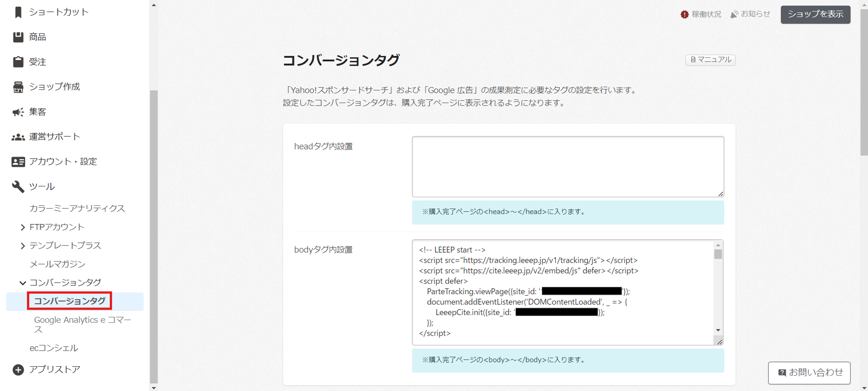Click the お知らせ speaker icon
This screenshot has width=868, height=391.
[x=734, y=14]
